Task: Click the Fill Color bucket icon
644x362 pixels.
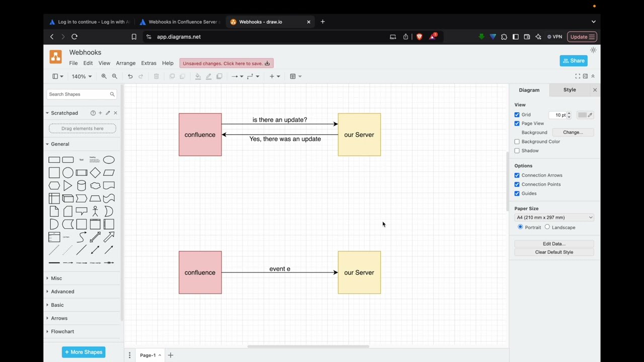Action: click(x=198, y=76)
